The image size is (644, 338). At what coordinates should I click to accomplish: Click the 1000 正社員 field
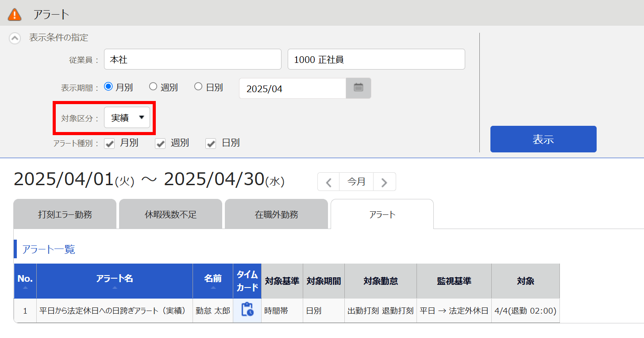(376, 59)
